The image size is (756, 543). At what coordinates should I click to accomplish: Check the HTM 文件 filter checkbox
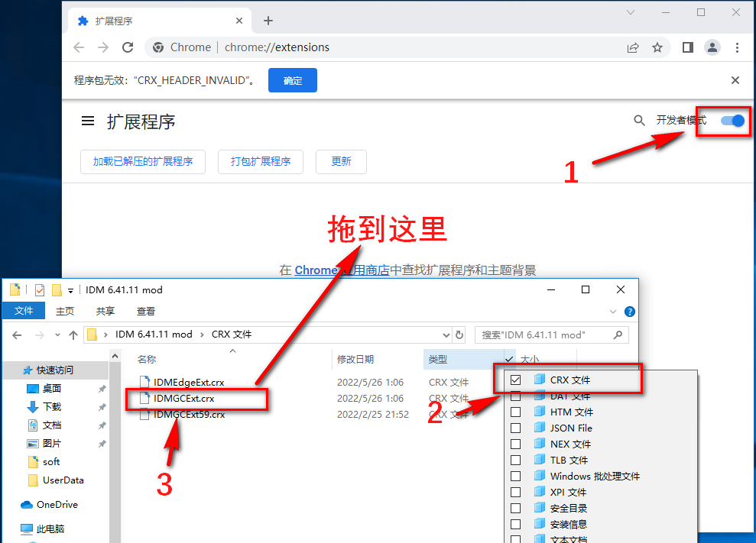pyautogui.click(x=515, y=412)
